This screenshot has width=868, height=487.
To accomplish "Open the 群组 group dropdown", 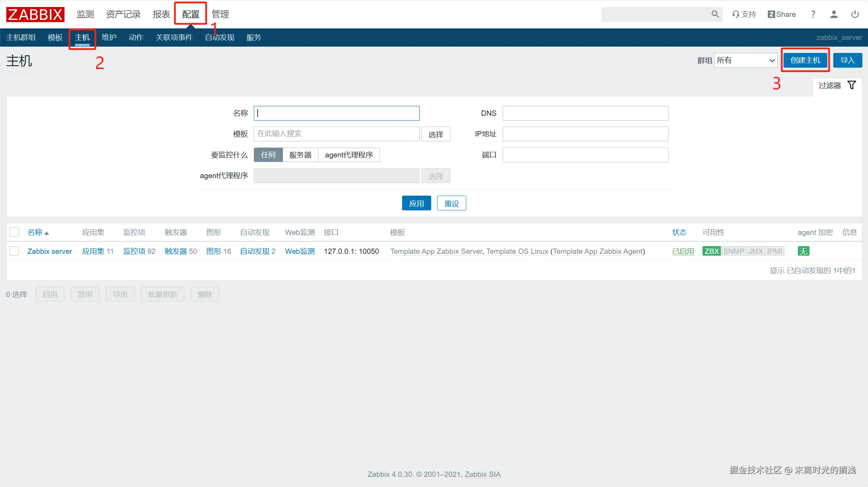I will pyautogui.click(x=745, y=60).
